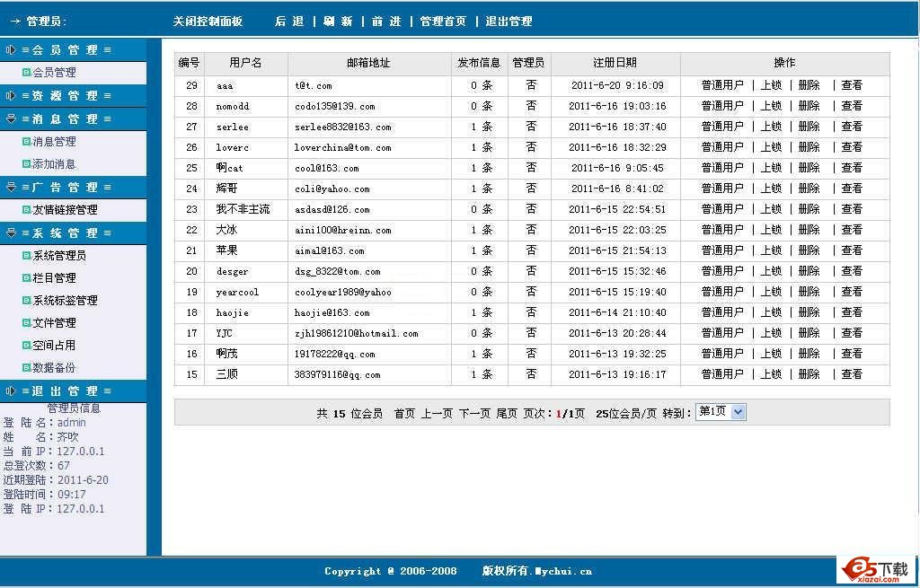This screenshot has width=920, height=588.
Task: Click 上锁 for user 啊cat
Action: pos(771,168)
